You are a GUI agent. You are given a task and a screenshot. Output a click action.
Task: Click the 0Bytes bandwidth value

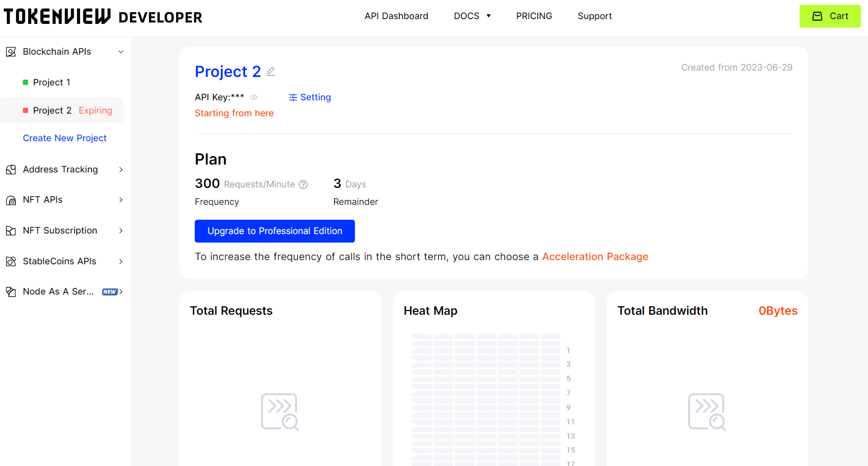point(778,310)
